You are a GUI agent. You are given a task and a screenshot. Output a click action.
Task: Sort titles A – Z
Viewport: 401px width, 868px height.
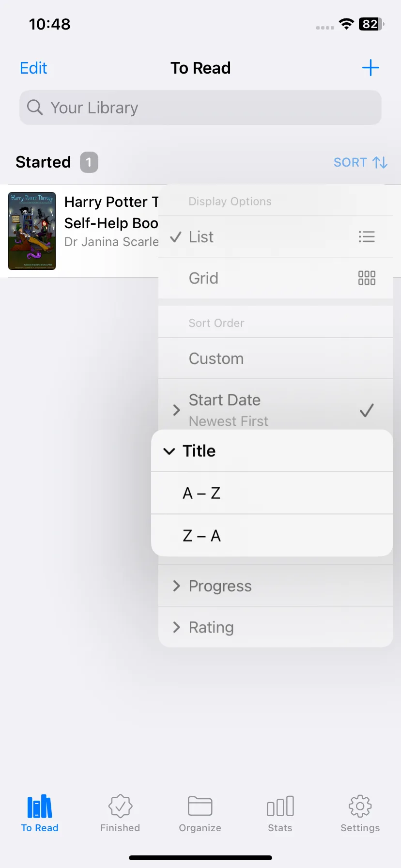click(272, 493)
